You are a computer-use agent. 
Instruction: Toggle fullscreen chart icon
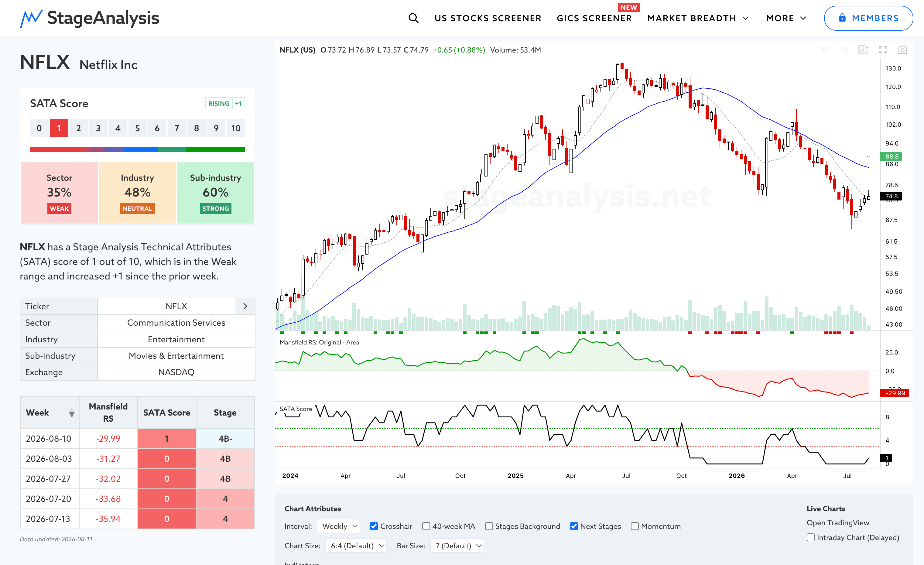tap(883, 50)
